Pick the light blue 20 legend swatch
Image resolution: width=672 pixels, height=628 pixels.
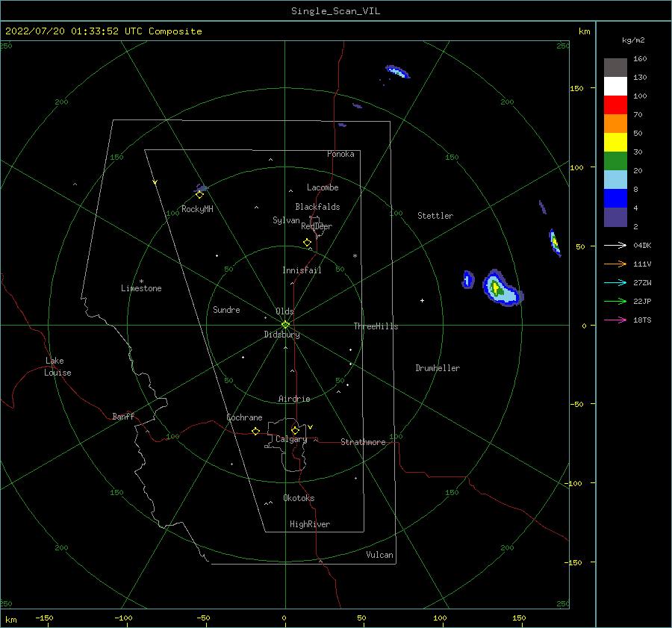click(615, 180)
